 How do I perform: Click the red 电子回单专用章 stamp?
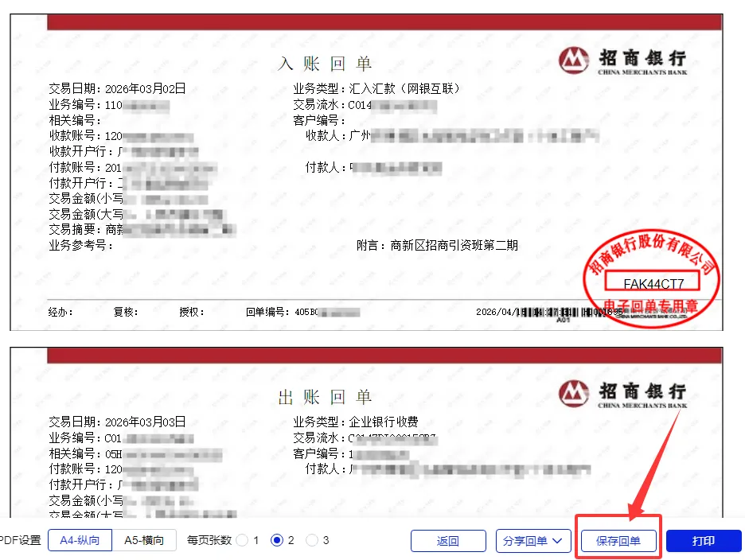pyautogui.click(x=651, y=279)
